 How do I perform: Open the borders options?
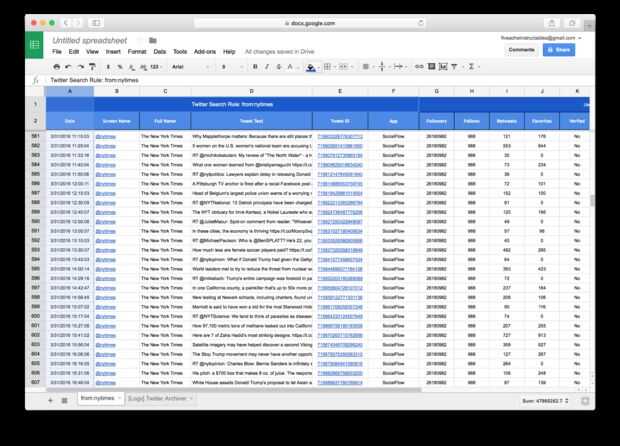click(x=328, y=67)
